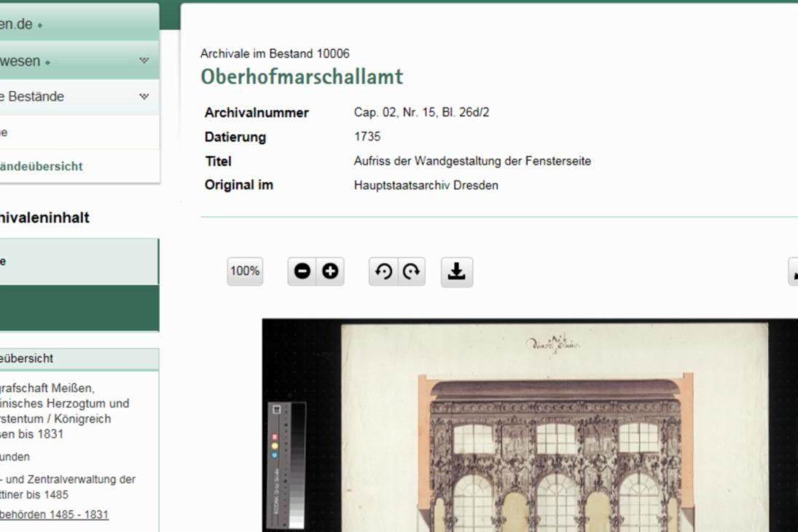Expand the 'wesen' navigation chevron
This screenshot has height=532, width=798.
pyautogui.click(x=144, y=60)
